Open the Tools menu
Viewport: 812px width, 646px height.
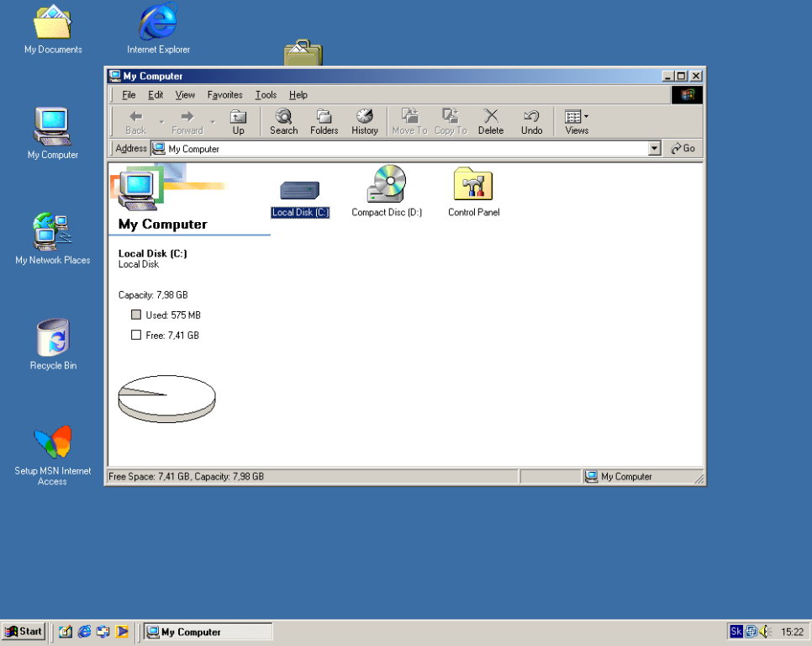point(266,95)
